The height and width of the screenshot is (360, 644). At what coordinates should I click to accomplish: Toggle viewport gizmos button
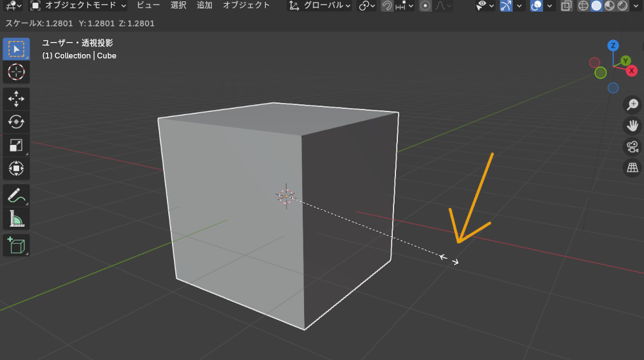(x=506, y=6)
